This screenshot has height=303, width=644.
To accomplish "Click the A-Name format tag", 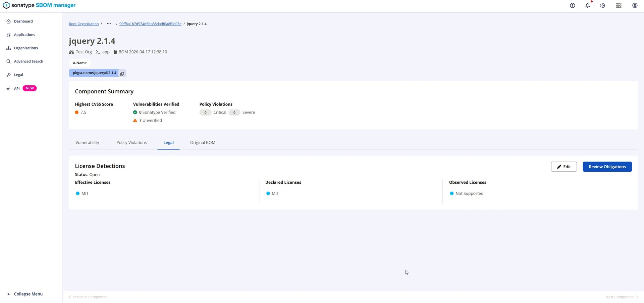I will 80,63.
